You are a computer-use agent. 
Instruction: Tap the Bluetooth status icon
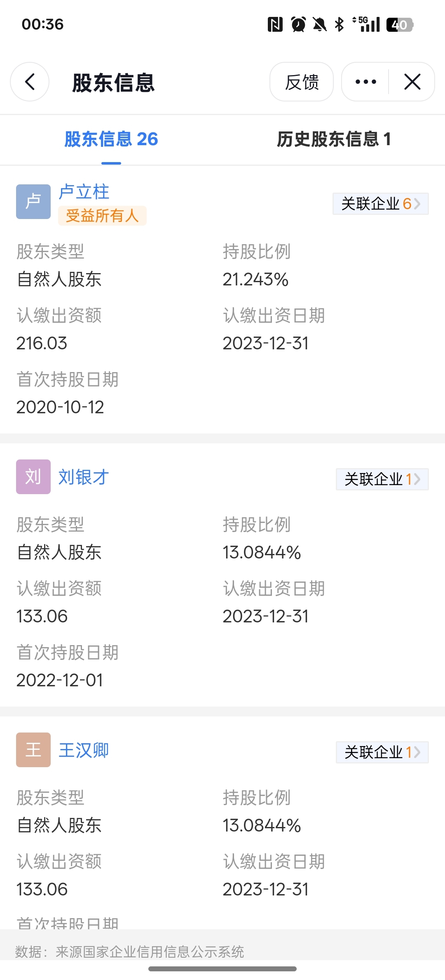pos(340,24)
